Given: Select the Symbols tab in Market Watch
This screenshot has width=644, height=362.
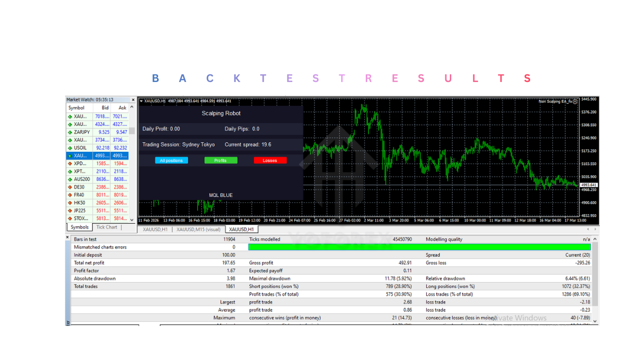Looking at the screenshot, I should pos(78,227).
